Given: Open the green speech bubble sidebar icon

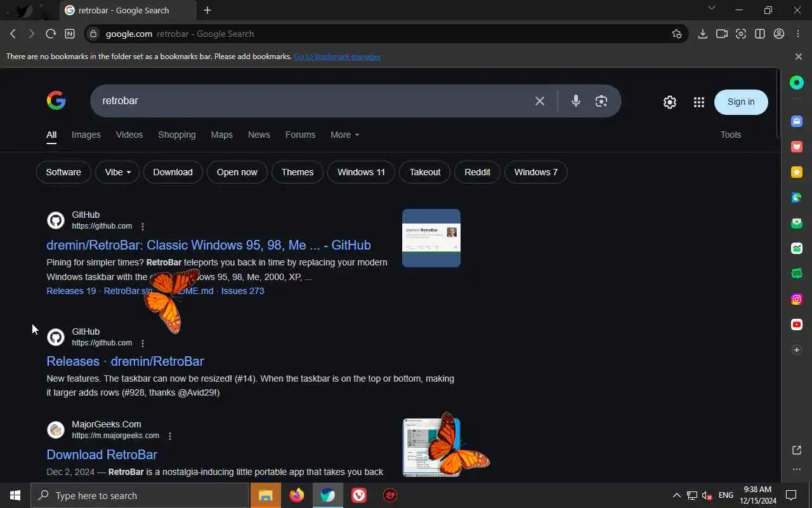Looking at the screenshot, I should [797, 274].
